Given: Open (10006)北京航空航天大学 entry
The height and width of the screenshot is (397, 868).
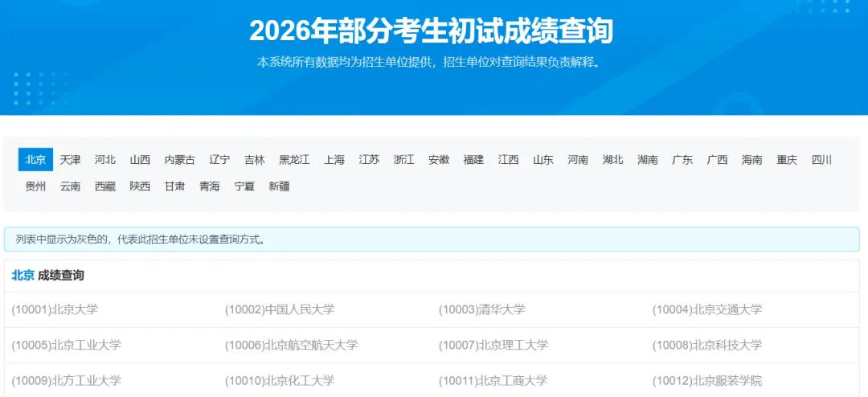Looking at the screenshot, I should 291,345.
